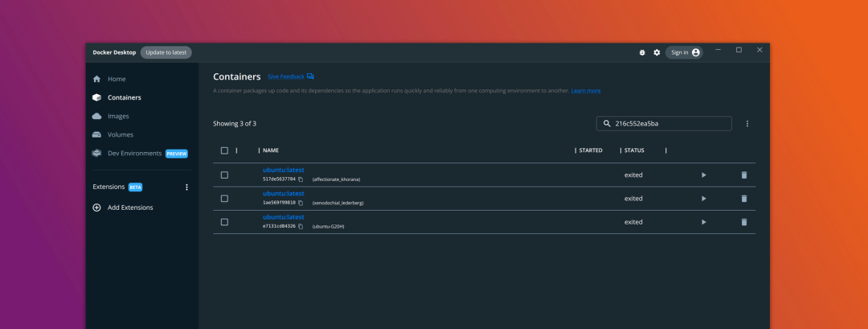Open ubuntu:latest link for xenodochial_lederberg
The width and height of the screenshot is (868, 329).
[284, 193]
